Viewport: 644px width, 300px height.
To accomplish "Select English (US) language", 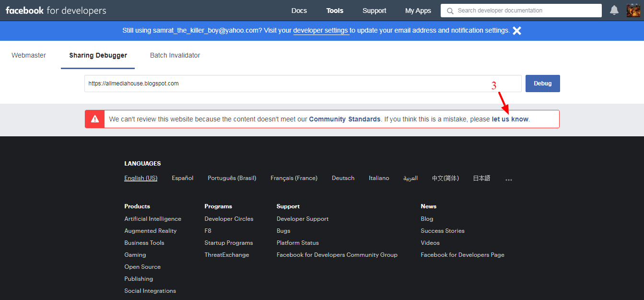I will click(141, 178).
